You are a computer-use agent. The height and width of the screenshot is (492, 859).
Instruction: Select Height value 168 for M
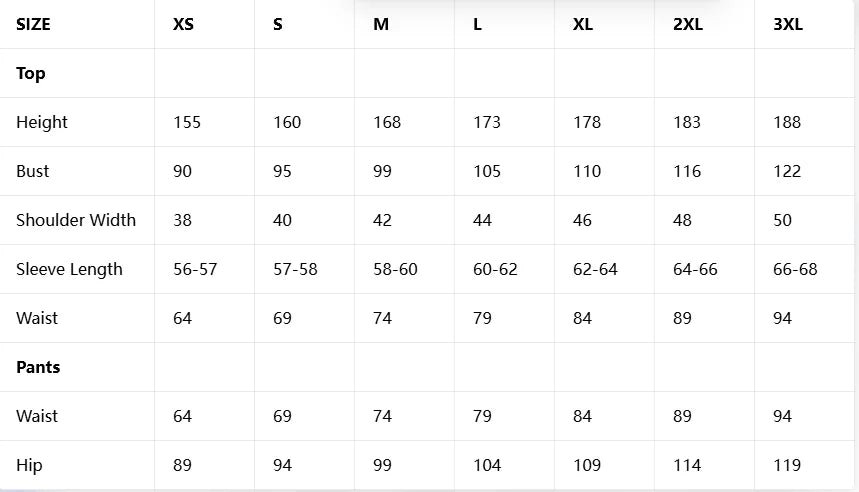click(x=387, y=122)
